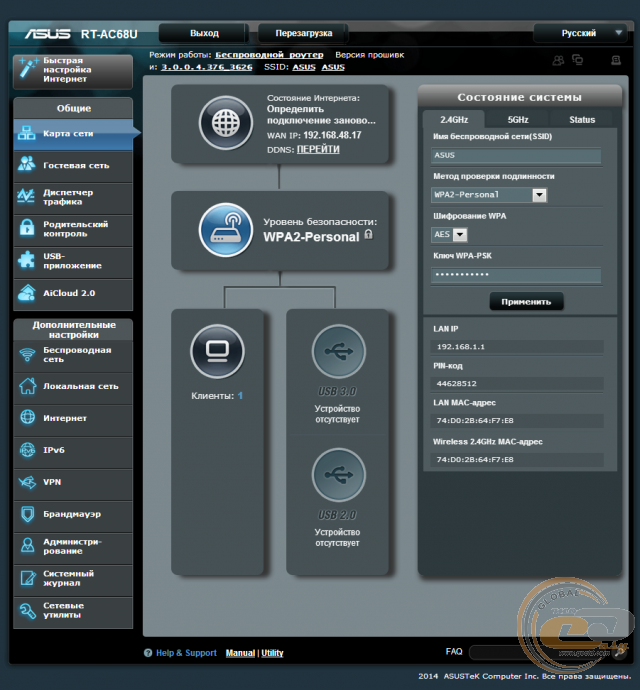This screenshot has width=640, height=690.
Task: Open Администрирование user icon
Action: (27, 546)
